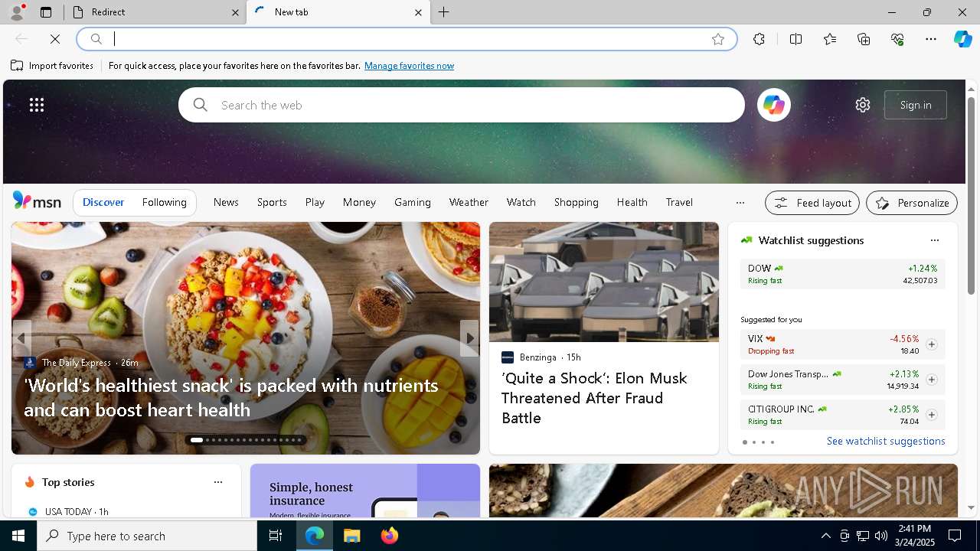Open the Sports section
The image size is (980, 551).
click(x=272, y=202)
